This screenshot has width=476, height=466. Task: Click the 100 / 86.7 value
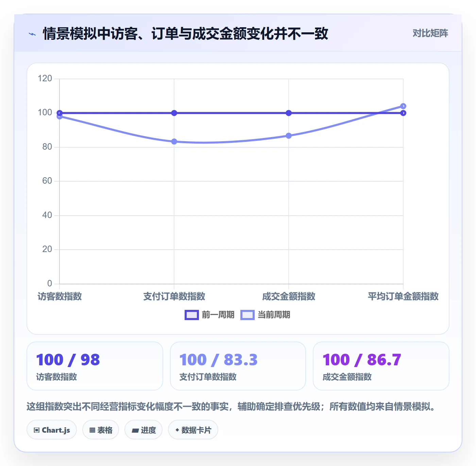(362, 360)
